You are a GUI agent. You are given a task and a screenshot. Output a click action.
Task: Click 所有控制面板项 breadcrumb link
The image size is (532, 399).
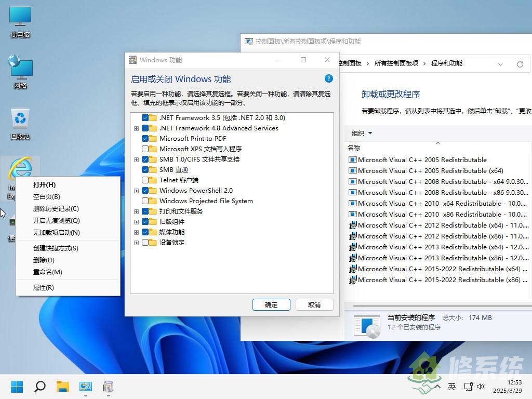(x=396, y=63)
